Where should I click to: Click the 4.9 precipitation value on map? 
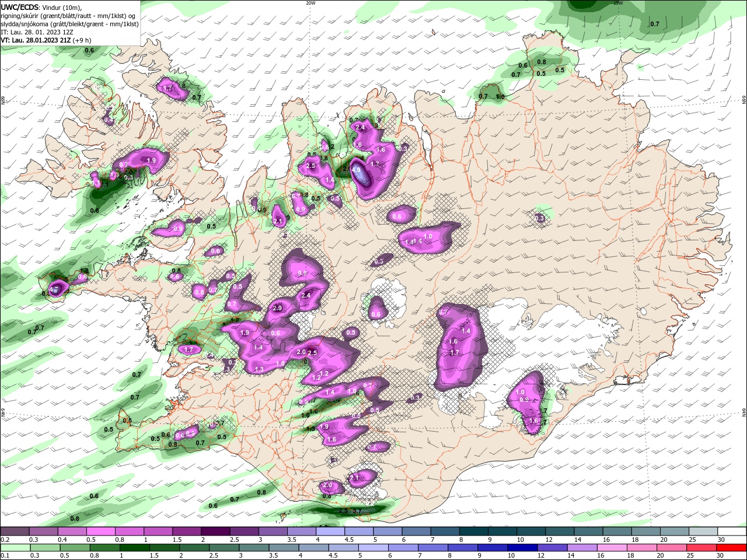356,170
